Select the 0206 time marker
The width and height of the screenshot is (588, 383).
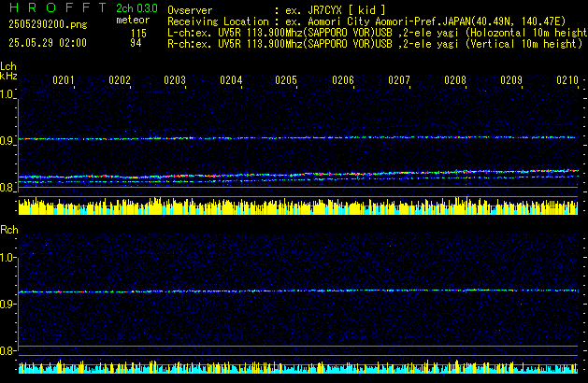click(343, 80)
